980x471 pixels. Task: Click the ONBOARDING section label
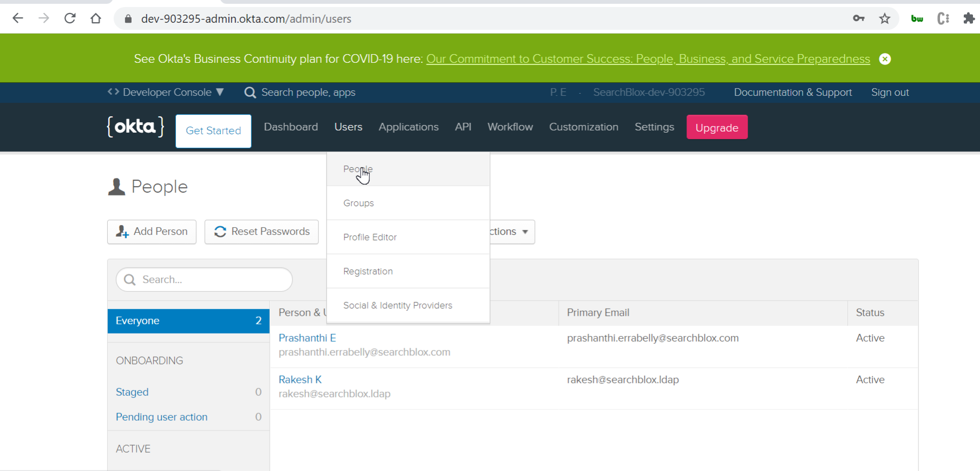pos(149,361)
